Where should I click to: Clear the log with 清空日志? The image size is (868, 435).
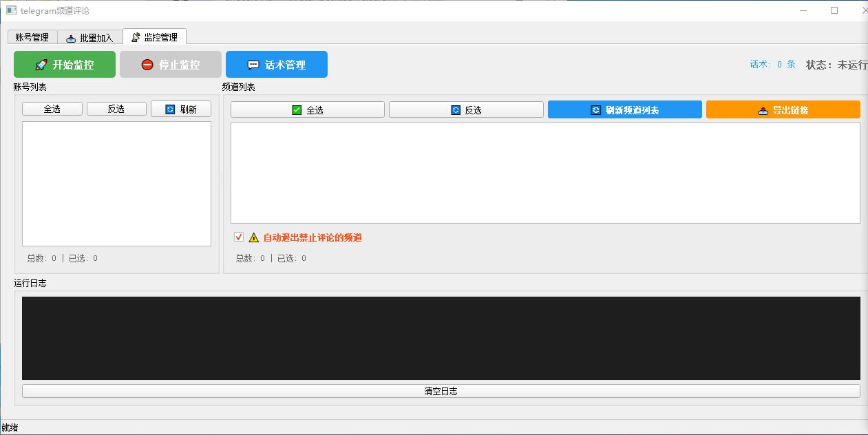pos(441,391)
